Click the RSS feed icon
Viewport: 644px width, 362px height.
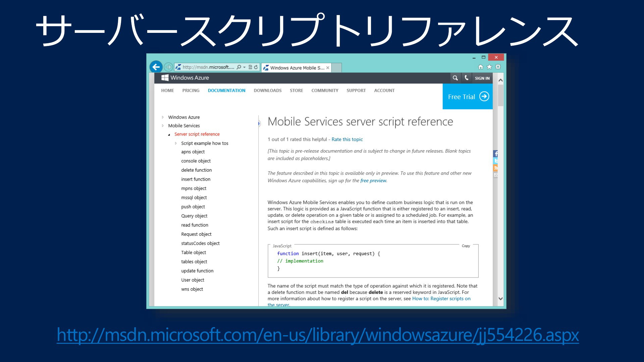[x=495, y=168]
